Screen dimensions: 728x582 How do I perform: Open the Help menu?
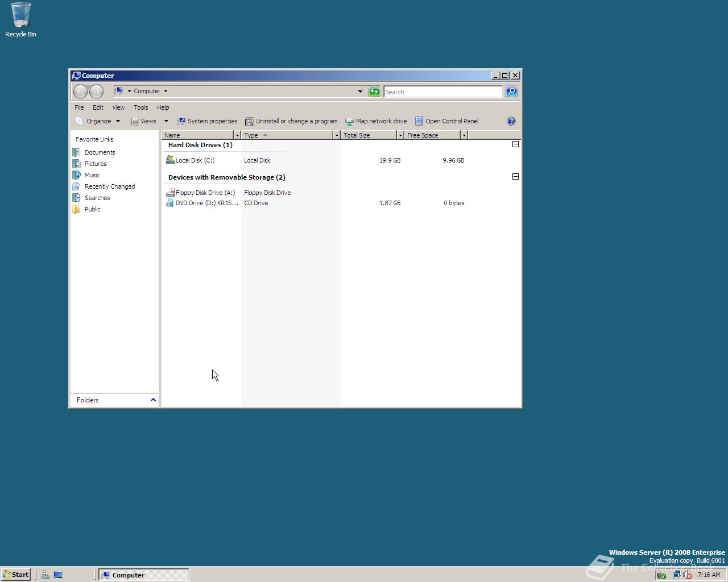pyautogui.click(x=163, y=107)
